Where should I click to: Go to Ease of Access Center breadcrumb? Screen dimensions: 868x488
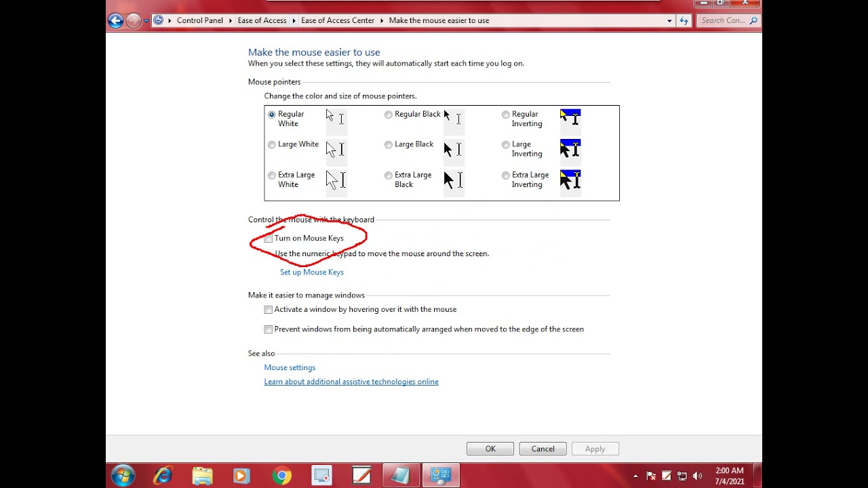tap(338, 21)
